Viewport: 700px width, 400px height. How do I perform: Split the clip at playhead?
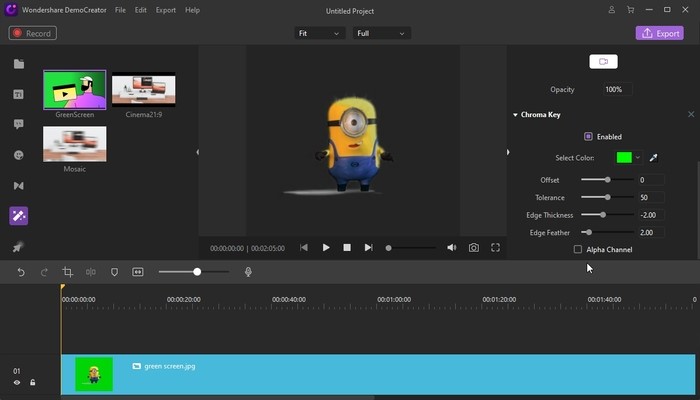91,272
